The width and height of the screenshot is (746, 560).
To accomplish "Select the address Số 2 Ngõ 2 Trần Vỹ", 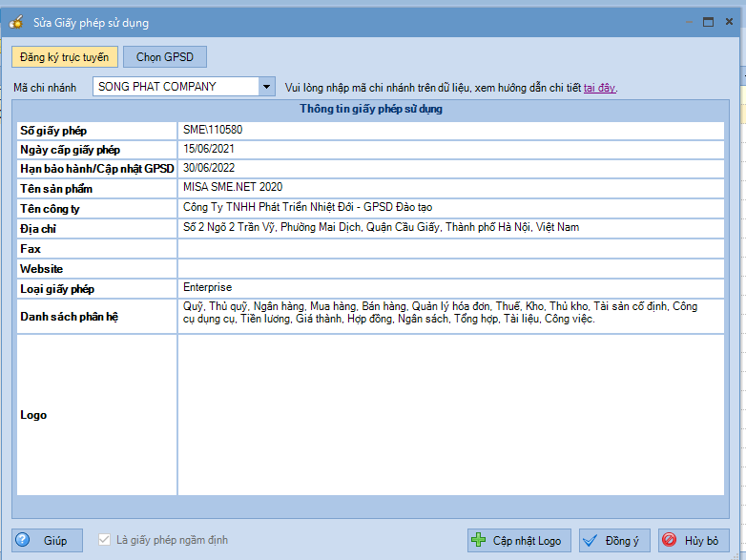I will click(x=229, y=227).
